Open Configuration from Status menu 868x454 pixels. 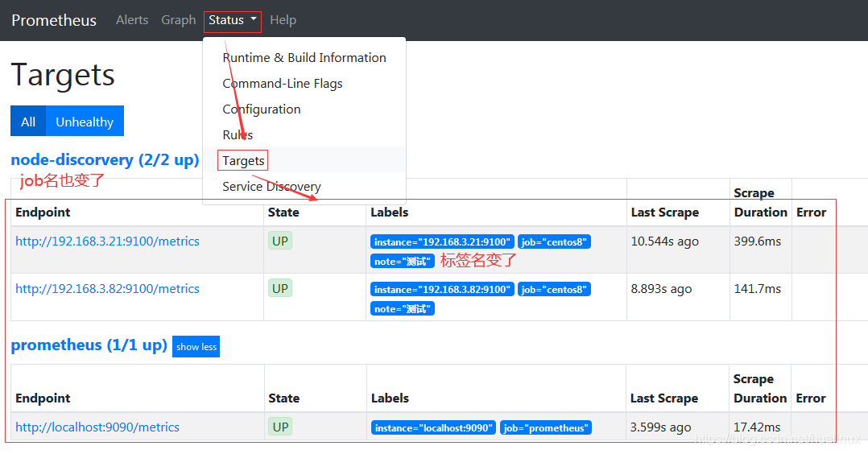(304, 109)
